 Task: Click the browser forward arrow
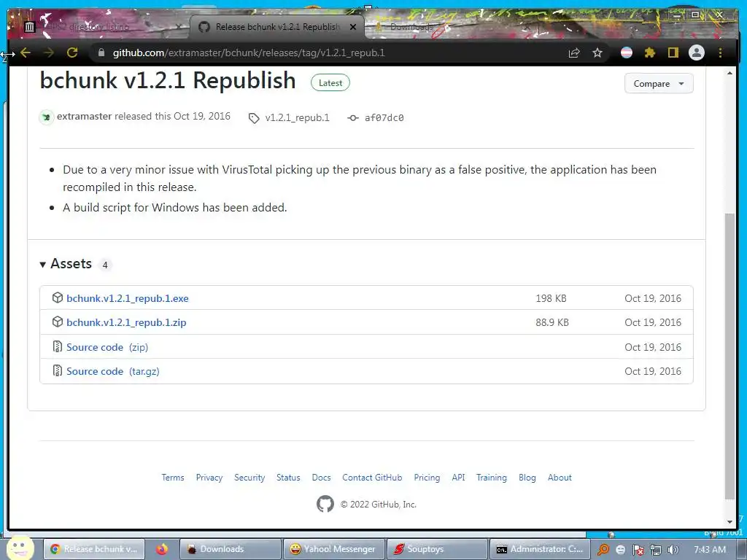point(49,52)
